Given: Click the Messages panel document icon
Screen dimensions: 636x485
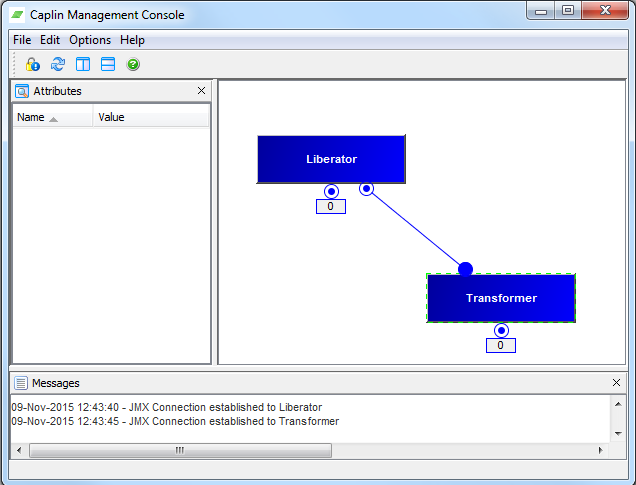Looking at the screenshot, I should click(21, 383).
